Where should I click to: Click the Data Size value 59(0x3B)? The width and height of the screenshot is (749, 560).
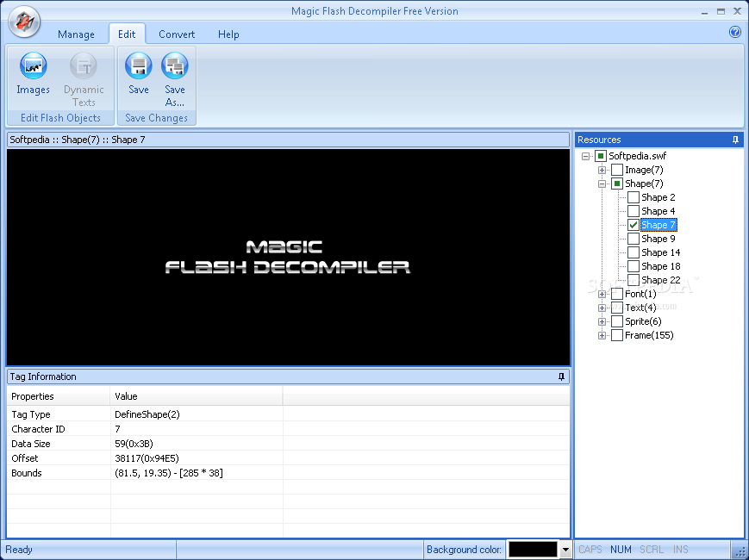click(197, 444)
